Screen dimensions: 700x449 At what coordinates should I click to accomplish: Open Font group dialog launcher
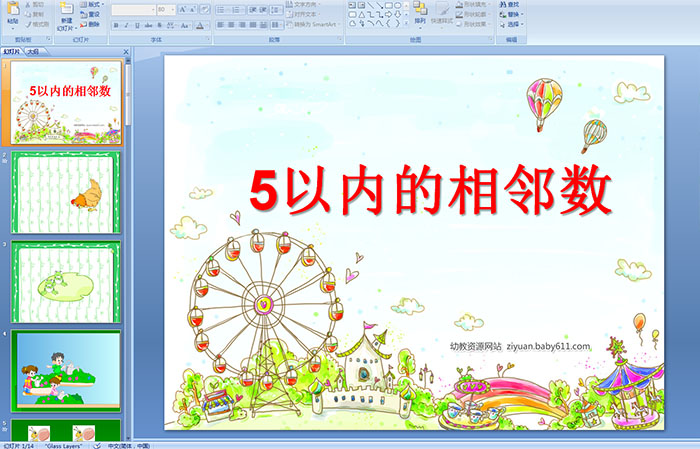pyautogui.click(x=208, y=40)
